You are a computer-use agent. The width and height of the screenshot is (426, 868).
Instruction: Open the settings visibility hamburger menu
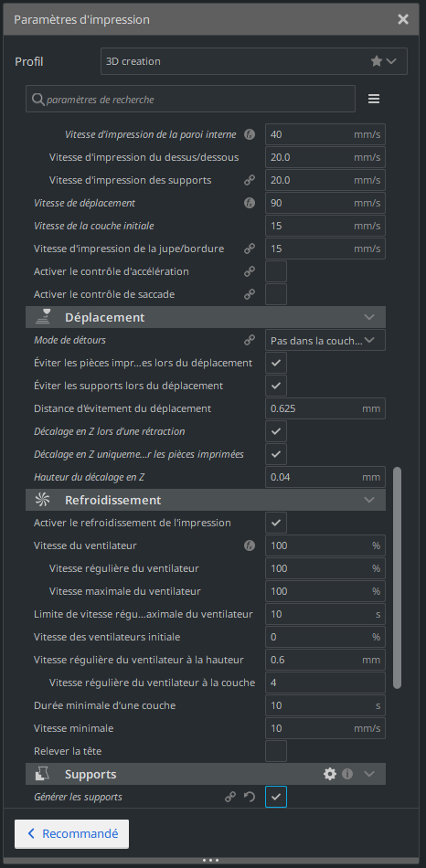click(x=374, y=99)
